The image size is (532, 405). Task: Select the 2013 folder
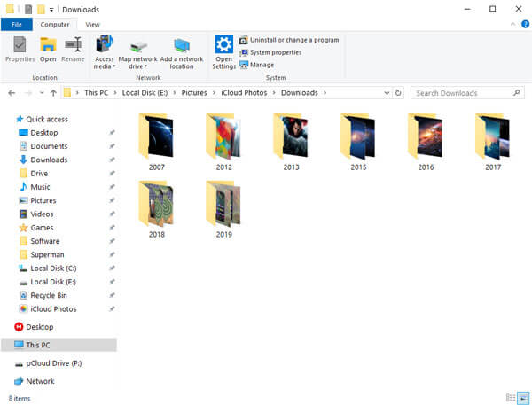291,143
